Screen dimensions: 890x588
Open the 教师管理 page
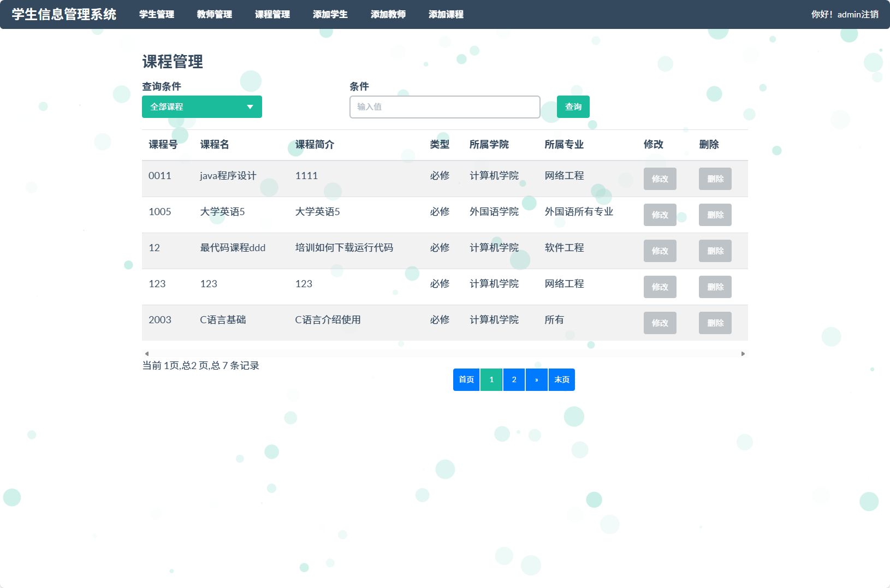tap(214, 15)
